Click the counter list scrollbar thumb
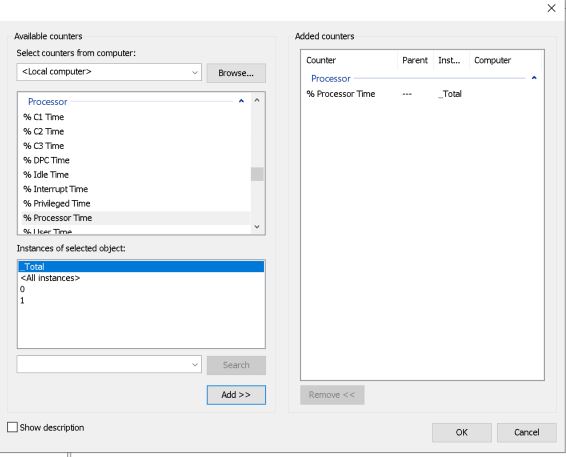The height and width of the screenshot is (457, 566). 257,174
